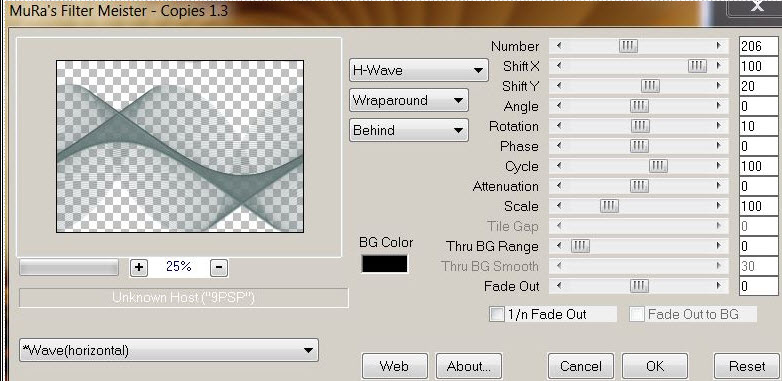Click the right arrow of Cycle slider
The width and height of the screenshot is (782, 381).
tap(719, 166)
